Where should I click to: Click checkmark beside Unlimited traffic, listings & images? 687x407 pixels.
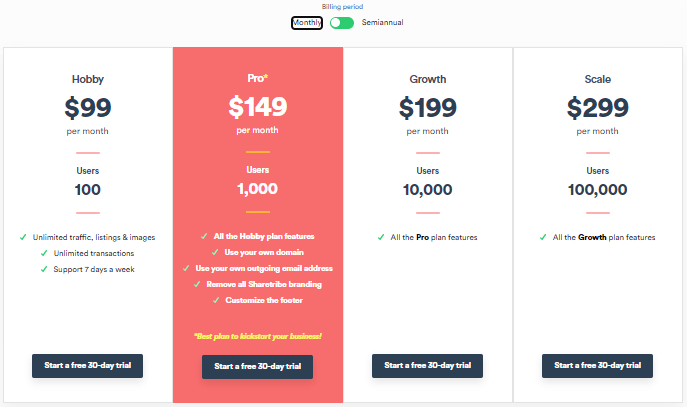pos(23,237)
